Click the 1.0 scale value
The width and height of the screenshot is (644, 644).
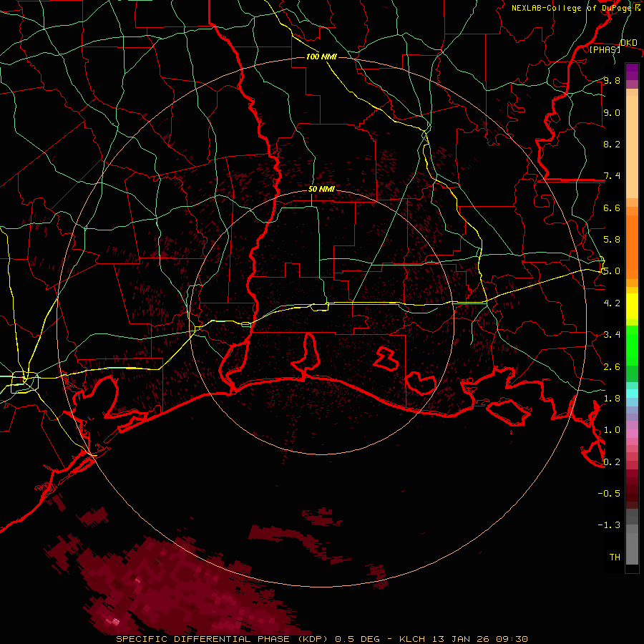(612, 430)
